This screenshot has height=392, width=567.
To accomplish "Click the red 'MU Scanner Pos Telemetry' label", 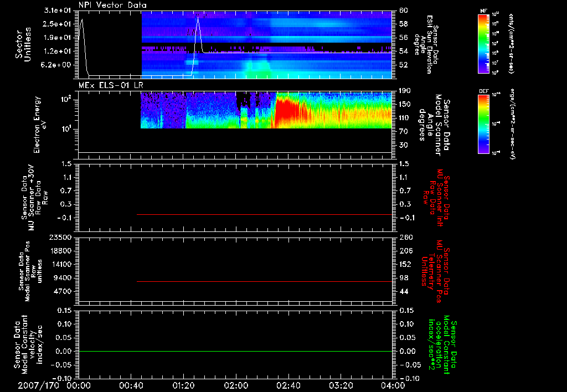I will 435,271.
